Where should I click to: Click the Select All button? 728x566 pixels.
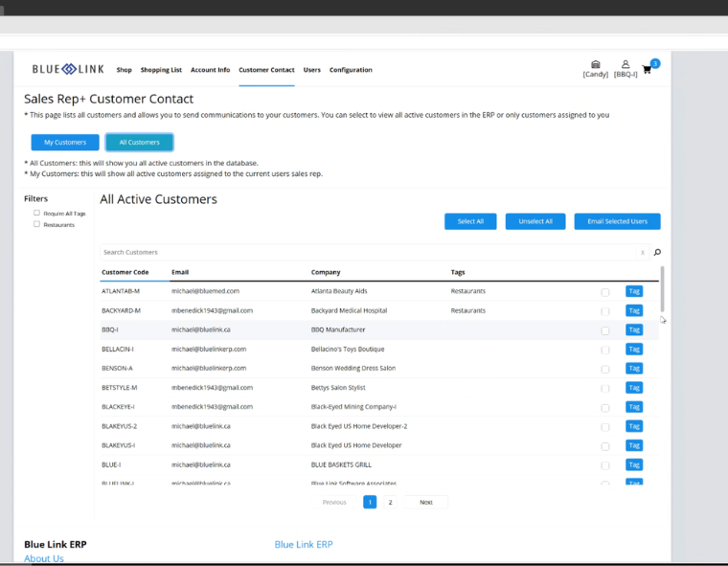(x=470, y=221)
